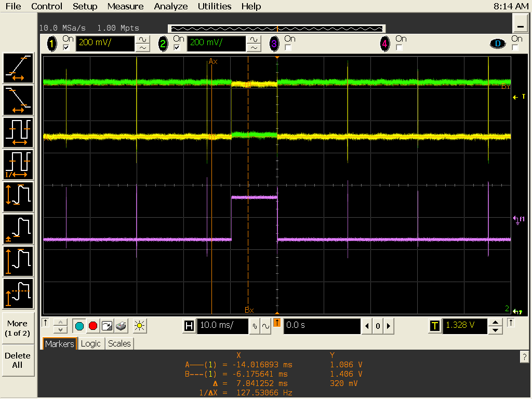Uncheck the channel 1 On checkbox
Viewport: 532px width, 399px height.
66,47
